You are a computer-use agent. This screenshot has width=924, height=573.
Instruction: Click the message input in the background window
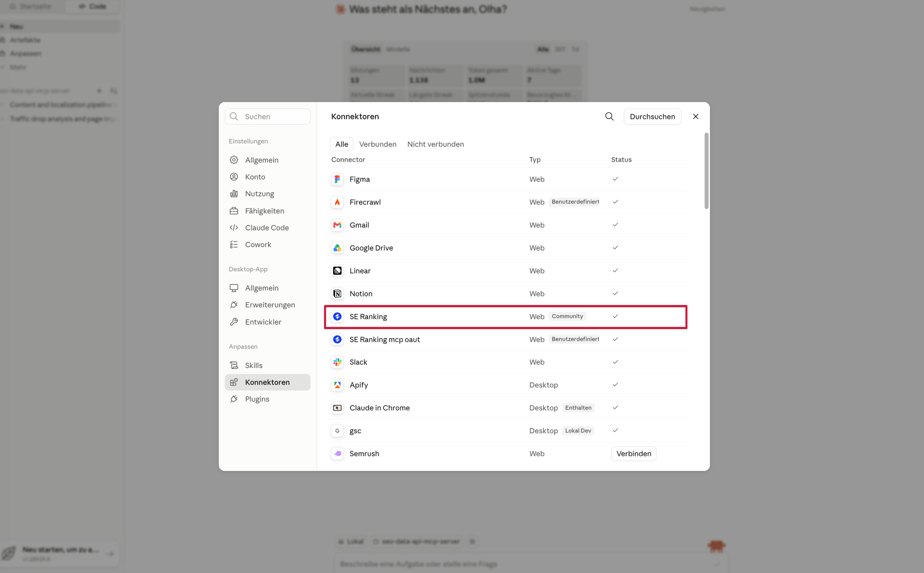[x=531, y=564]
